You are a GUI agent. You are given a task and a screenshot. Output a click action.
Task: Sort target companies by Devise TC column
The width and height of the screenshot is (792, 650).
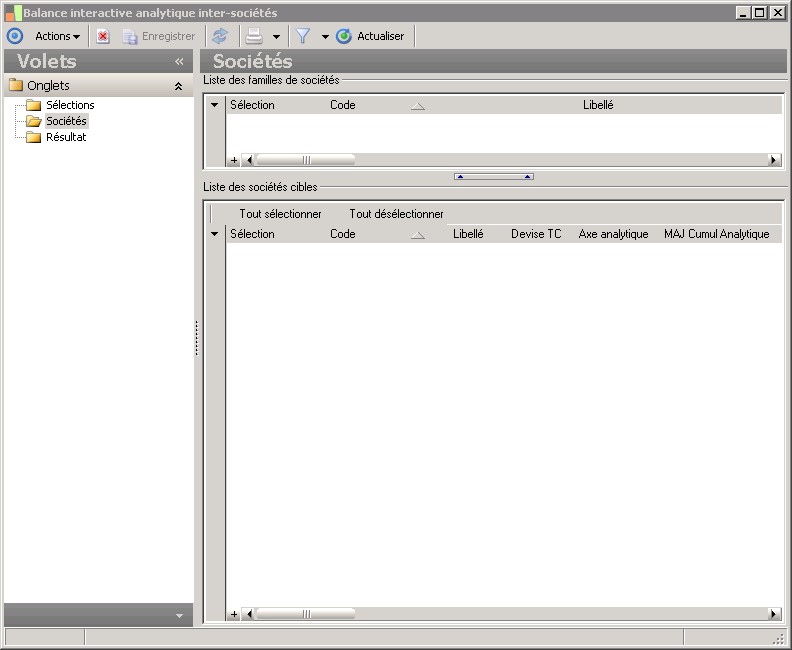coord(536,234)
